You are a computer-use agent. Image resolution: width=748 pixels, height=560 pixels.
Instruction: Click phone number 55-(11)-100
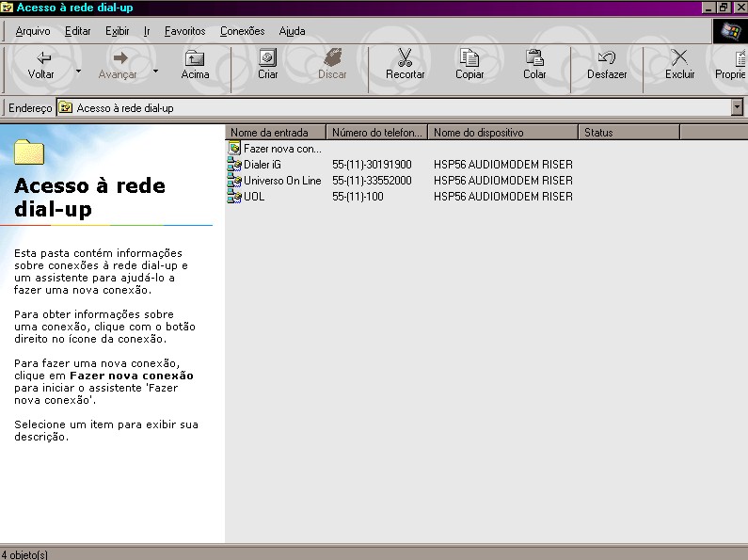(358, 197)
